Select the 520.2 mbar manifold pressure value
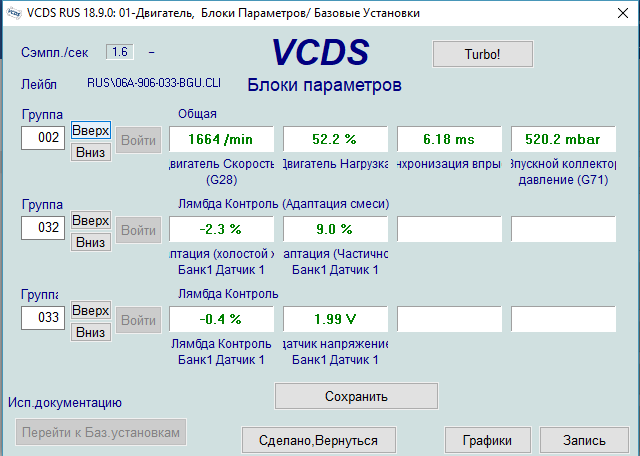 tap(563, 139)
